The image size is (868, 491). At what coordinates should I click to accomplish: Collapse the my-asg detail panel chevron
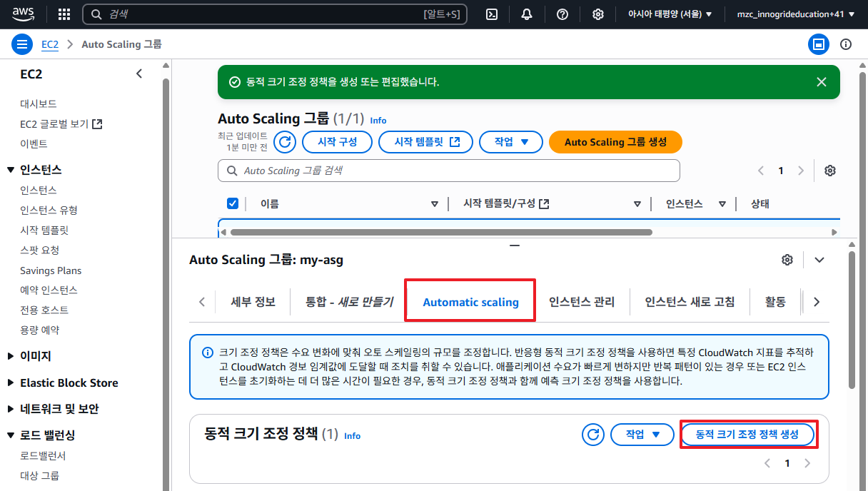tap(819, 260)
